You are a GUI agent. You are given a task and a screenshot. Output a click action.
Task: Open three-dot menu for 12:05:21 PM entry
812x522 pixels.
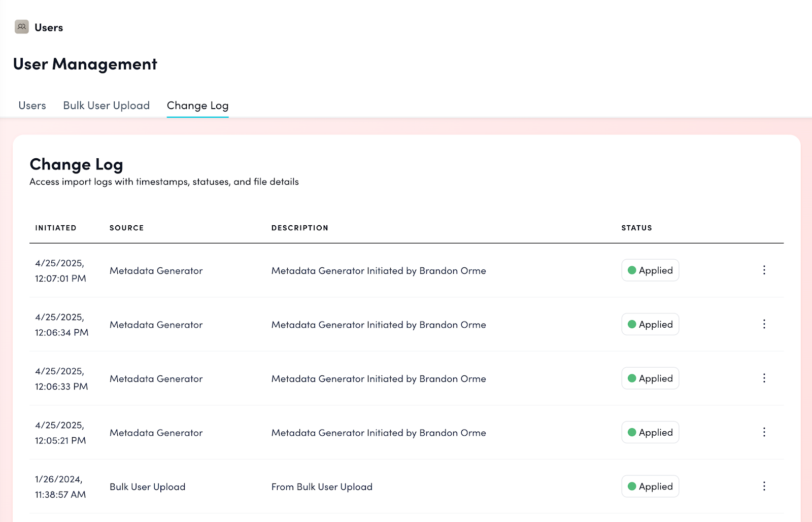(x=764, y=432)
